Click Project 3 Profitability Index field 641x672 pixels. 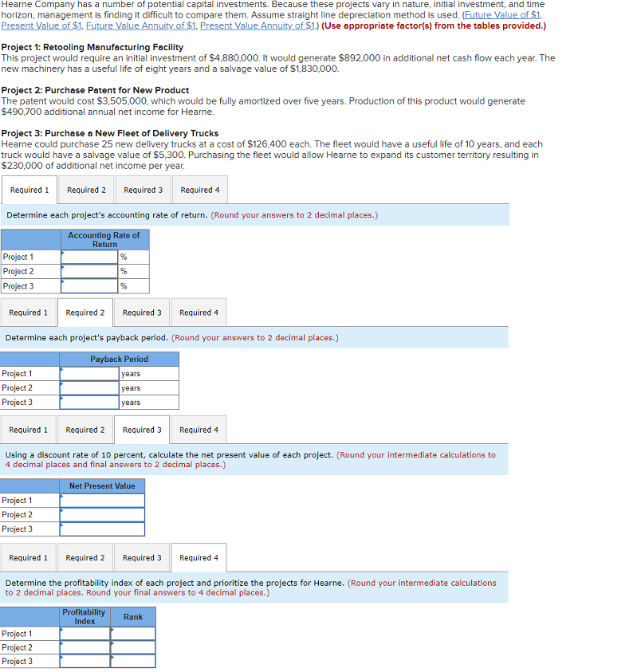pos(85,661)
